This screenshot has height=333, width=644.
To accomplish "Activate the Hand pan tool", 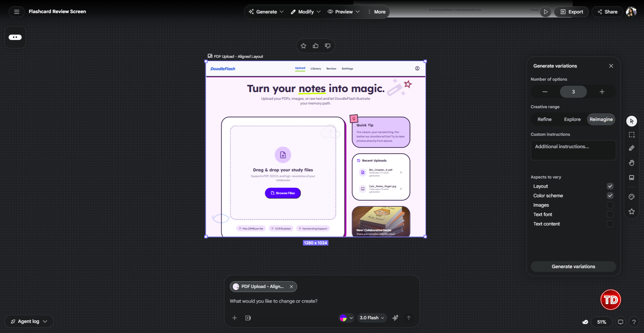I will point(632,163).
